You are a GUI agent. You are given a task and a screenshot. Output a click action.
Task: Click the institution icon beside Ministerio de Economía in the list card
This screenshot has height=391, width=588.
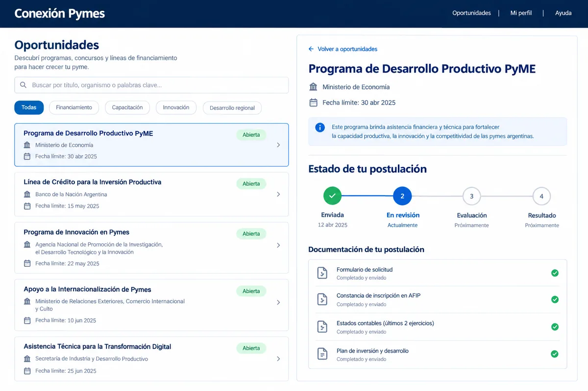27,145
